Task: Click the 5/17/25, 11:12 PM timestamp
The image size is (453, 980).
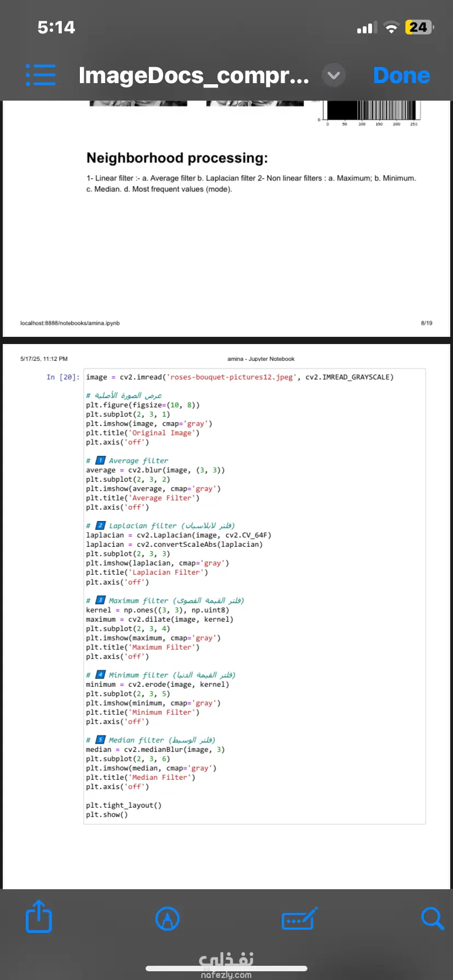Action: pyautogui.click(x=44, y=359)
